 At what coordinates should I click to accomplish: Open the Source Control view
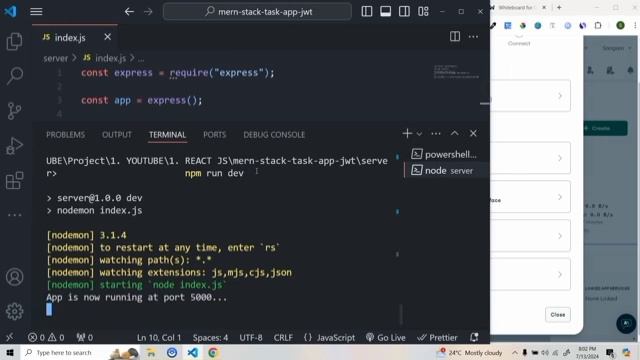click(14, 111)
